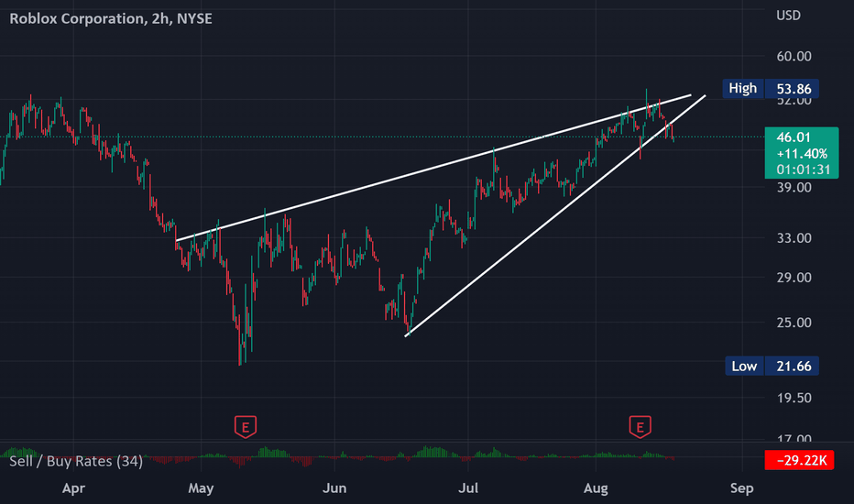Screen dimensions: 854x504
Task: Click the May label on time axis
Action: click(201, 488)
